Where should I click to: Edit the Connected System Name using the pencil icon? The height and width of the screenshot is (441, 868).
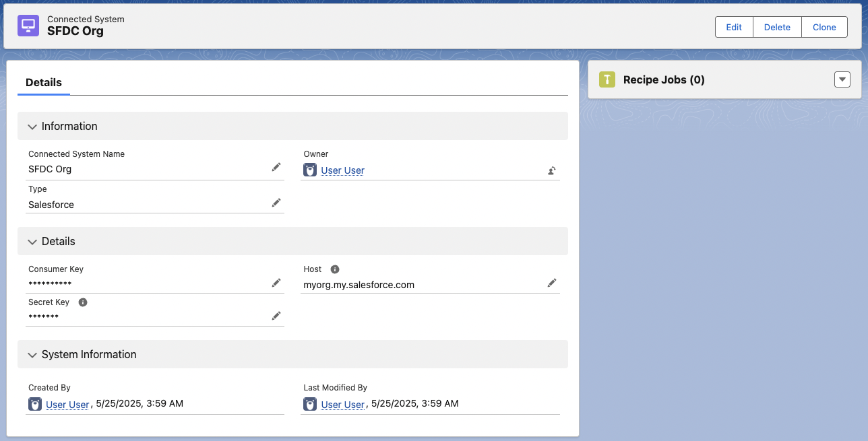tap(276, 166)
